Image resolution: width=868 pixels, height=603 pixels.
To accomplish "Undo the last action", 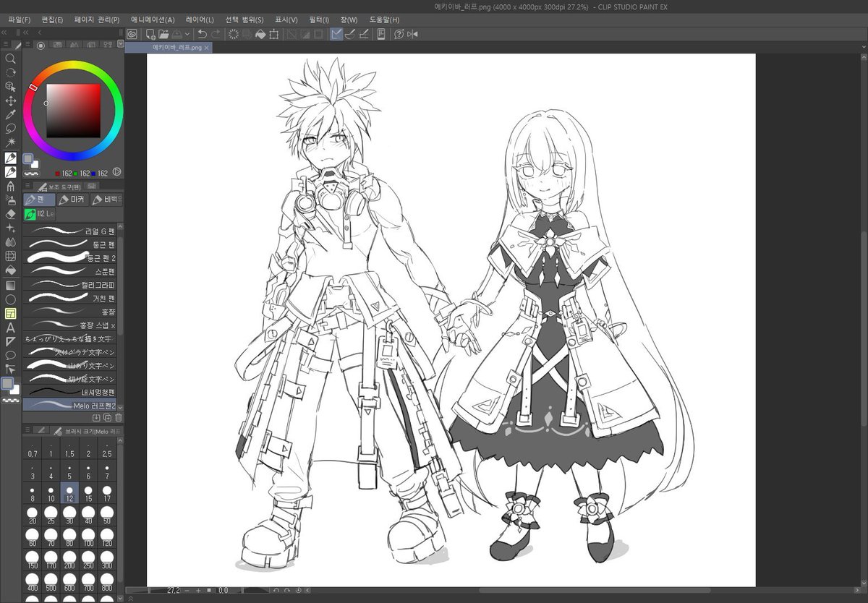I will click(x=203, y=34).
